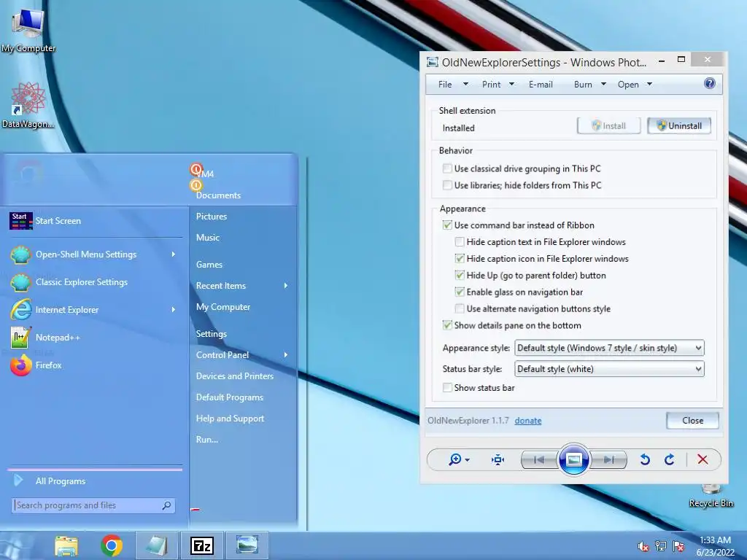Click the Close button in settings

(x=692, y=421)
